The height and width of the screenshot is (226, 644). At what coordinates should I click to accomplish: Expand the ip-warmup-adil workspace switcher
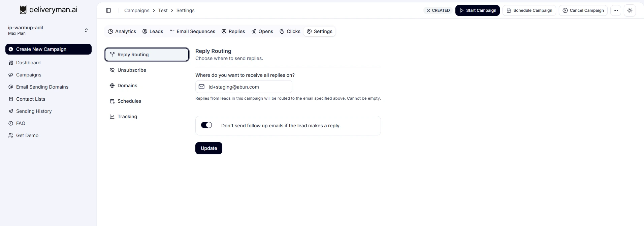point(86,30)
